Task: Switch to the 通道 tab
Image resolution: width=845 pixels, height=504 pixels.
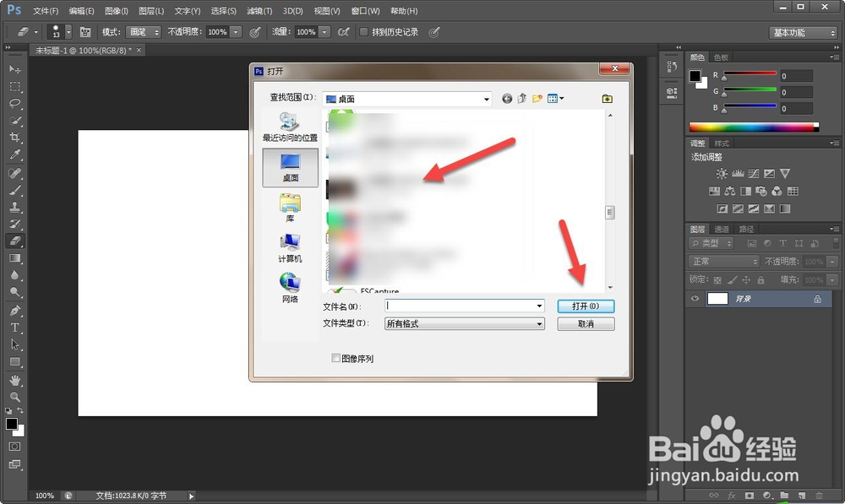Action: [722, 229]
